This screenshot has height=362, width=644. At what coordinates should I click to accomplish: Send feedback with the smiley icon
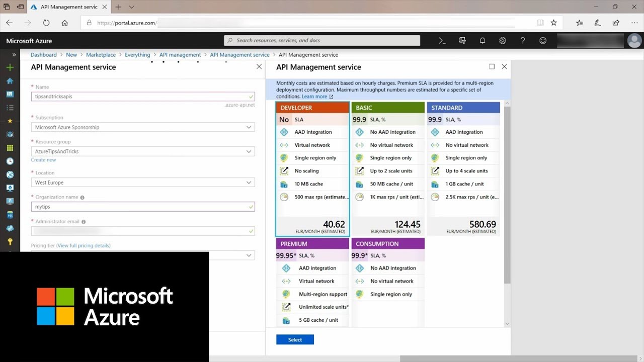click(543, 41)
